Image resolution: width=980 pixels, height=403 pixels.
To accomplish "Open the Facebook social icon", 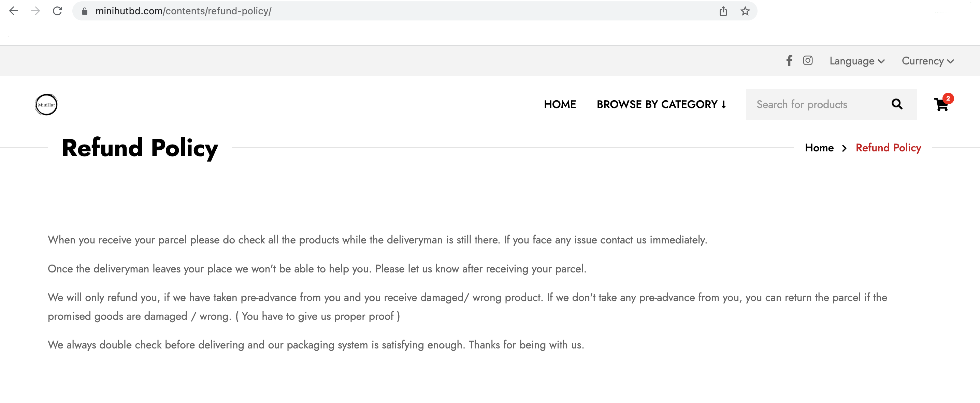I will point(789,60).
